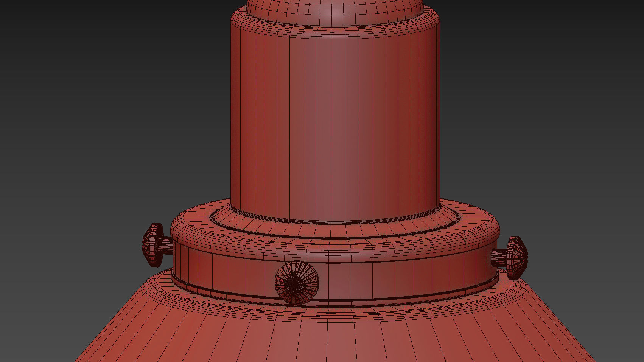644x362 pixels.
Task: Select the thumbscrew on the right side
Action: [x=510, y=258]
